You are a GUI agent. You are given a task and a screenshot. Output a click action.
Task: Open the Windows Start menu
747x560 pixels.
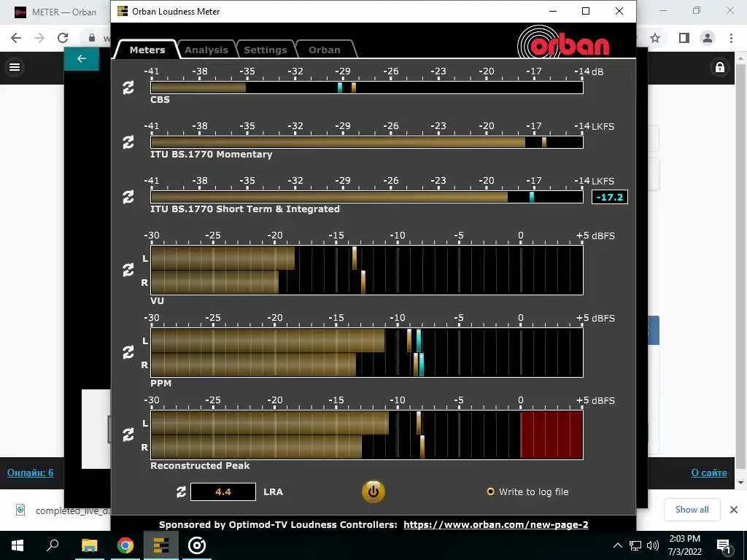coord(18,545)
